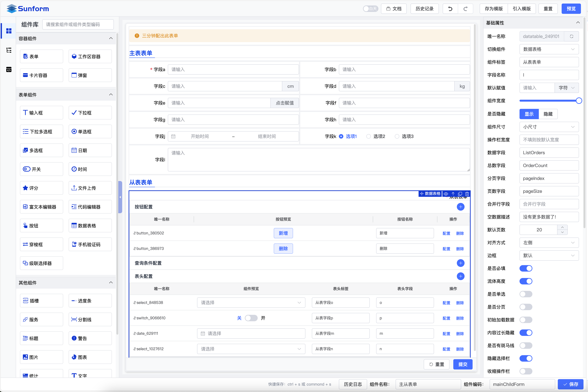588x392 pixels.
Task: Toggle the 是否必填 switch
Action: (526, 268)
